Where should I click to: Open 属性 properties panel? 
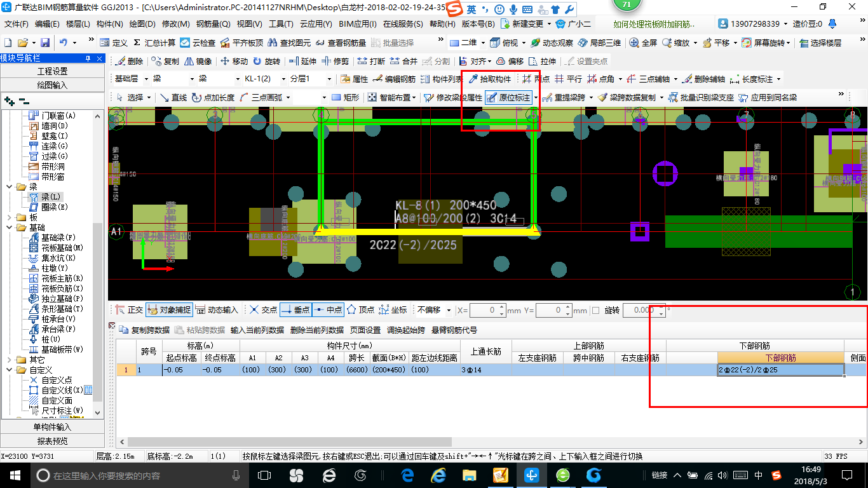coord(354,79)
